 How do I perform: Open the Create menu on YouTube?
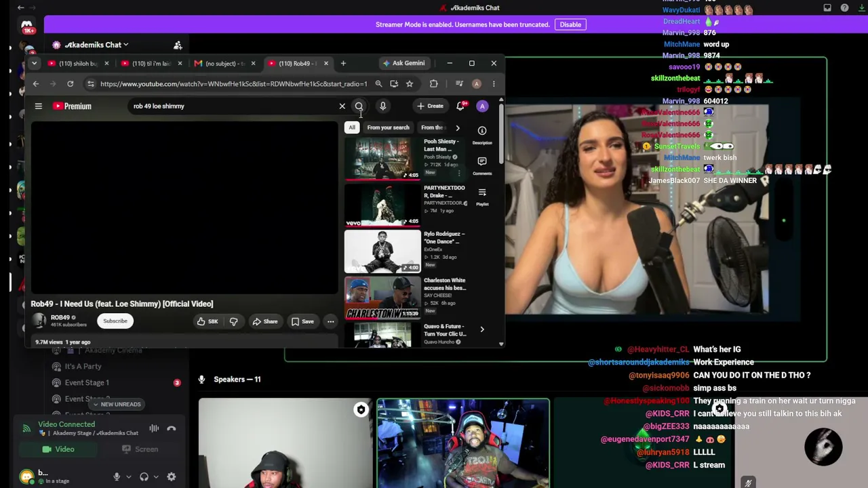431,106
